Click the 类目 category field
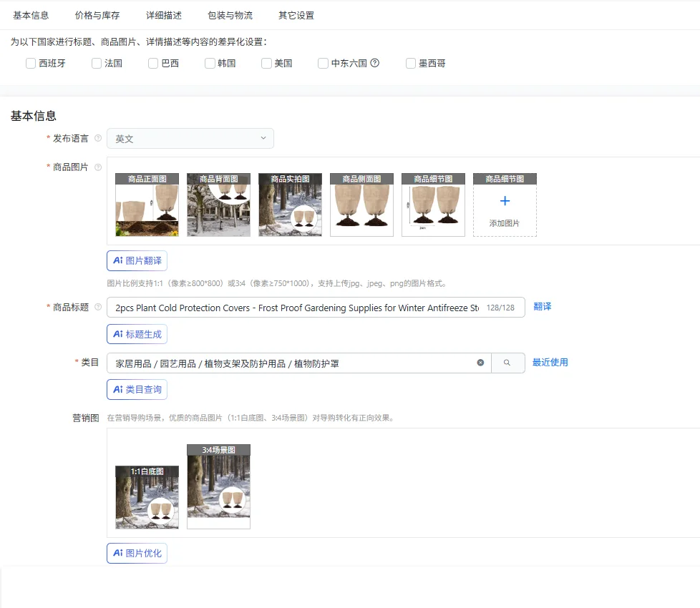The height and width of the screenshot is (608, 700). (x=298, y=363)
